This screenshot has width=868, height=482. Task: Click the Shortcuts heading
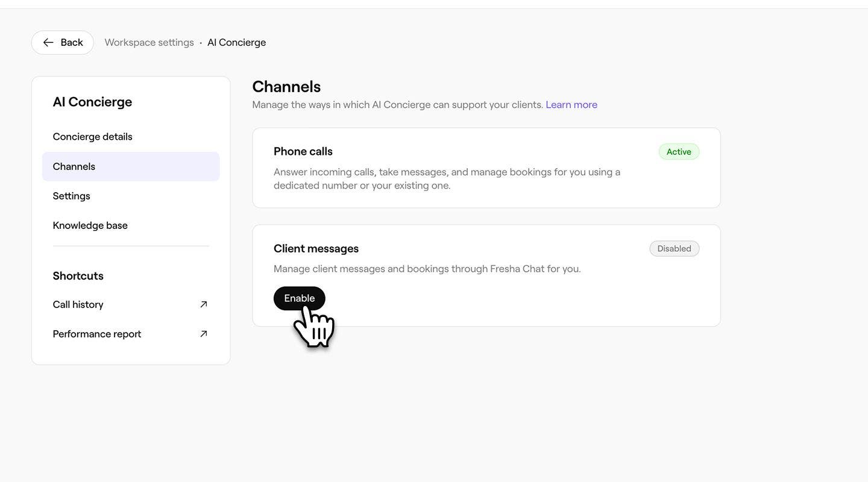click(78, 276)
